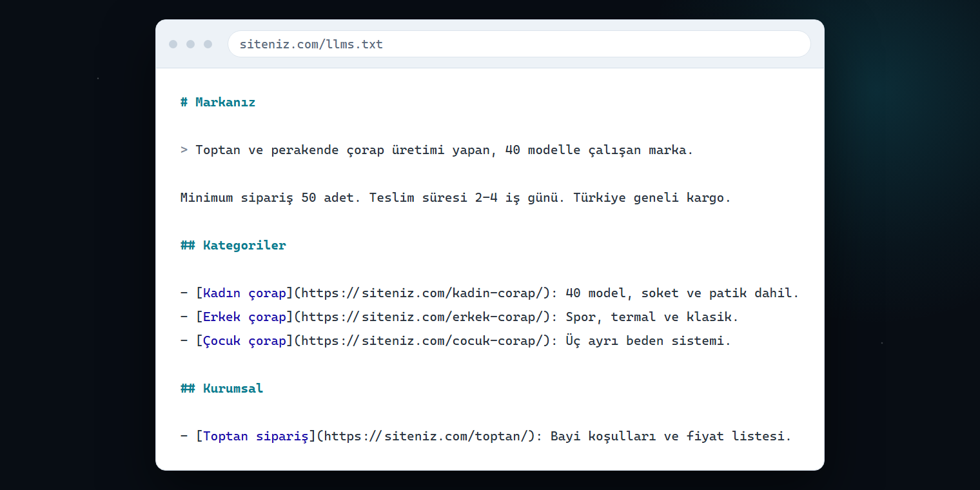
Task: Click "Bayi koşulları ve fiyat listesi." text
Action: 671,436
